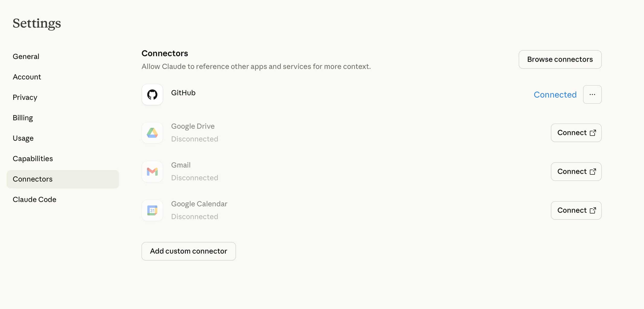Connect the Google Drive connector
The width and height of the screenshot is (644, 309).
(576, 133)
